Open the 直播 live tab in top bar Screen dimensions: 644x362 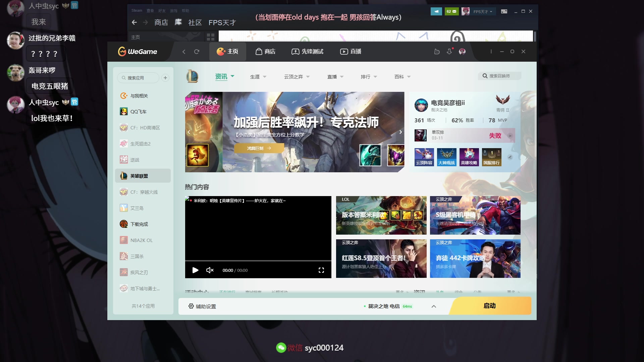tap(351, 52)
